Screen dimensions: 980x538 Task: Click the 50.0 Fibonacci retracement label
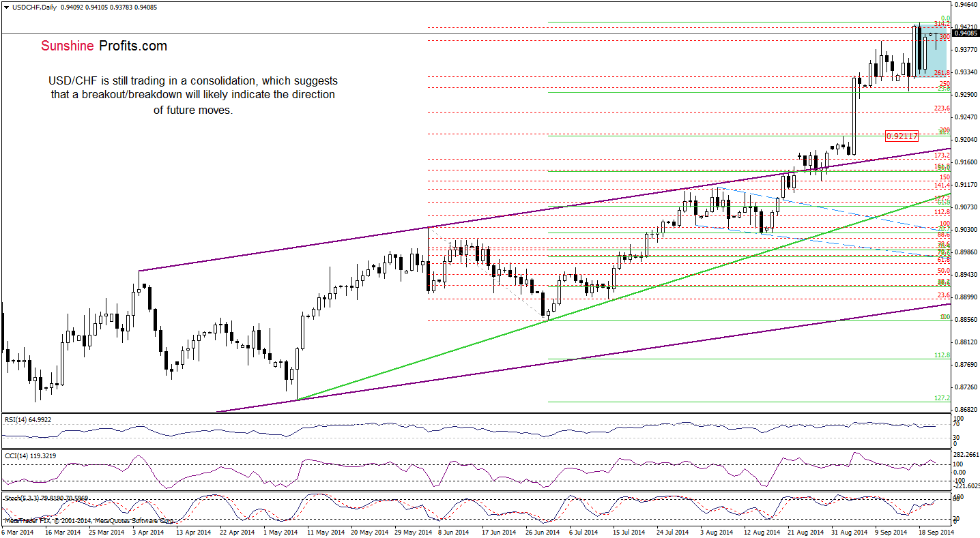pyautogui.click(x=944, y=271)
